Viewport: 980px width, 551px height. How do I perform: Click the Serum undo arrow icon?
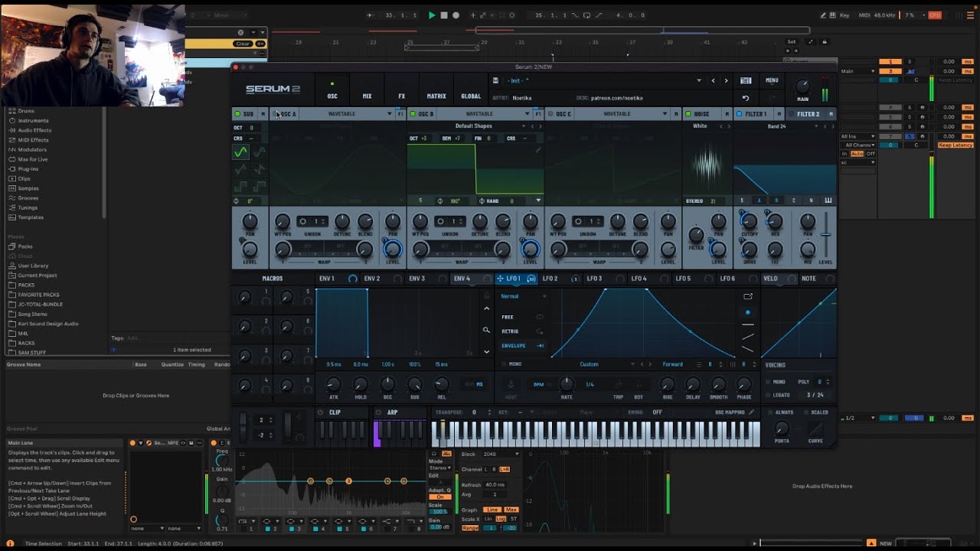[746, 98]
